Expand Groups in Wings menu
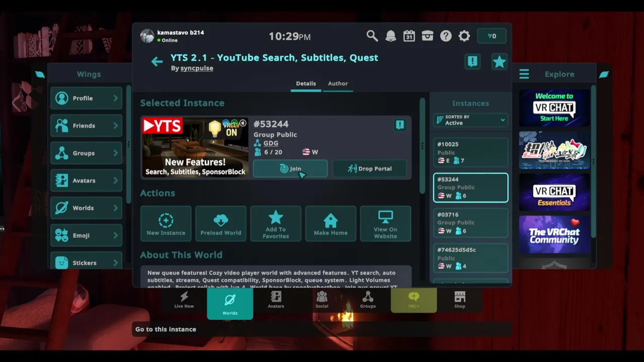The width and height of the screenshot is (644, 362). 87,153
